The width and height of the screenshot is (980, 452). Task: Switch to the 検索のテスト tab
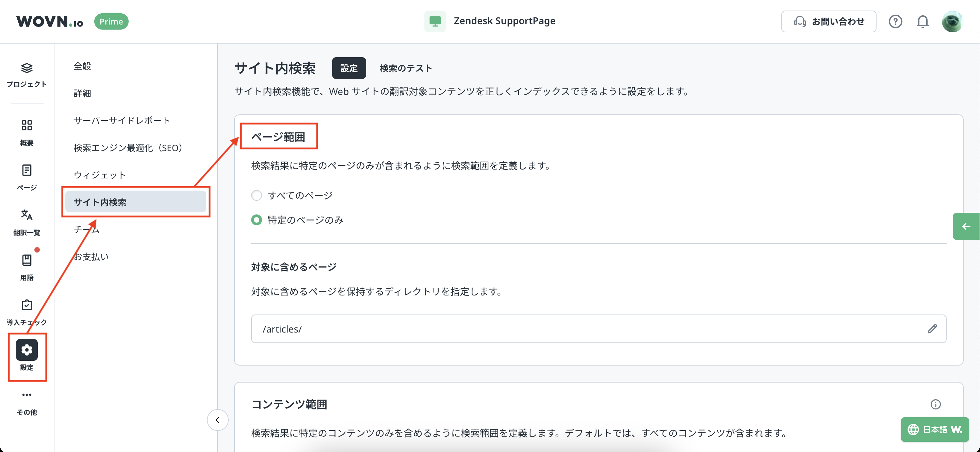coord(406,68)
